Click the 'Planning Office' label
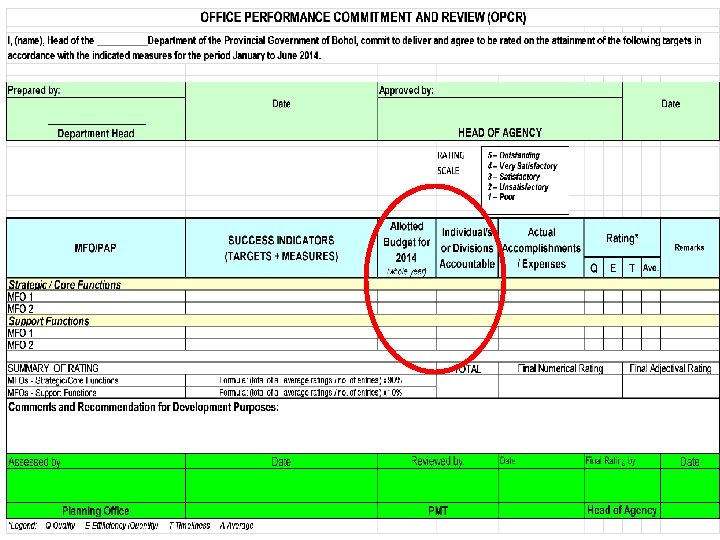 pos(96,511)
